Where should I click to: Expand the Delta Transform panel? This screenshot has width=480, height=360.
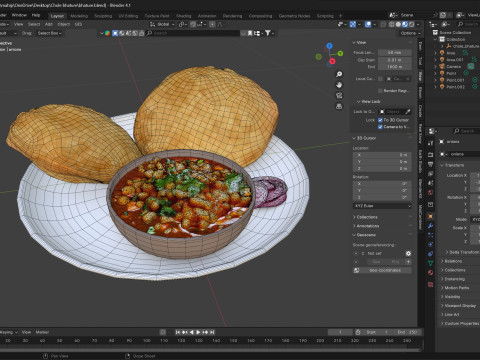[x=462, y=252]
